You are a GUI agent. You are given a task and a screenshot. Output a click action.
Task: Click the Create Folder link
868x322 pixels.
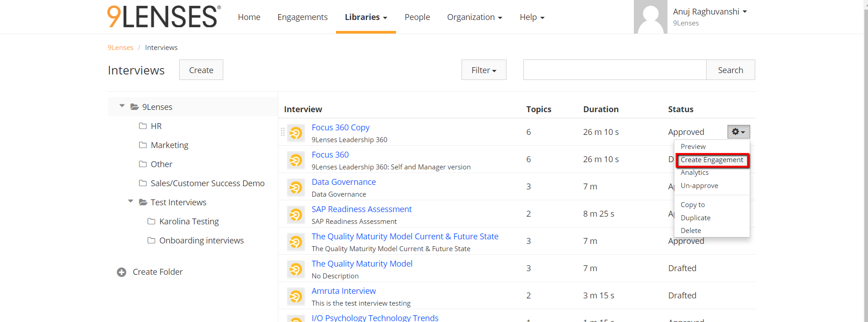(157, 272)
